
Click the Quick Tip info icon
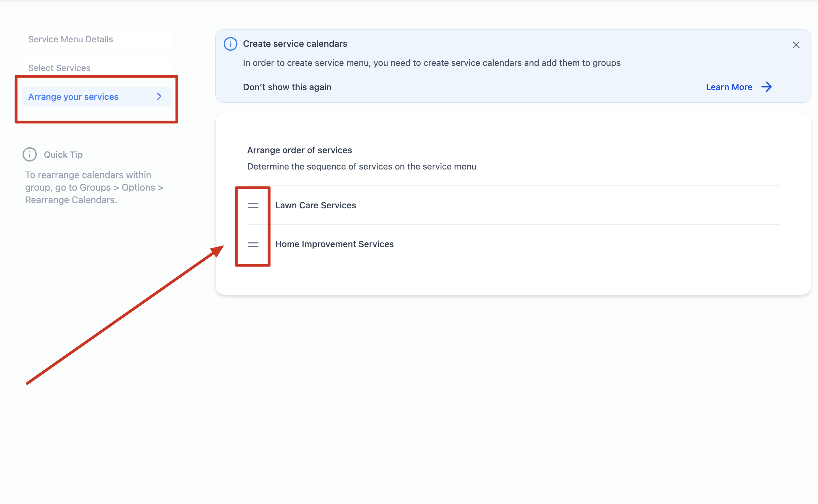coord(29,155)
